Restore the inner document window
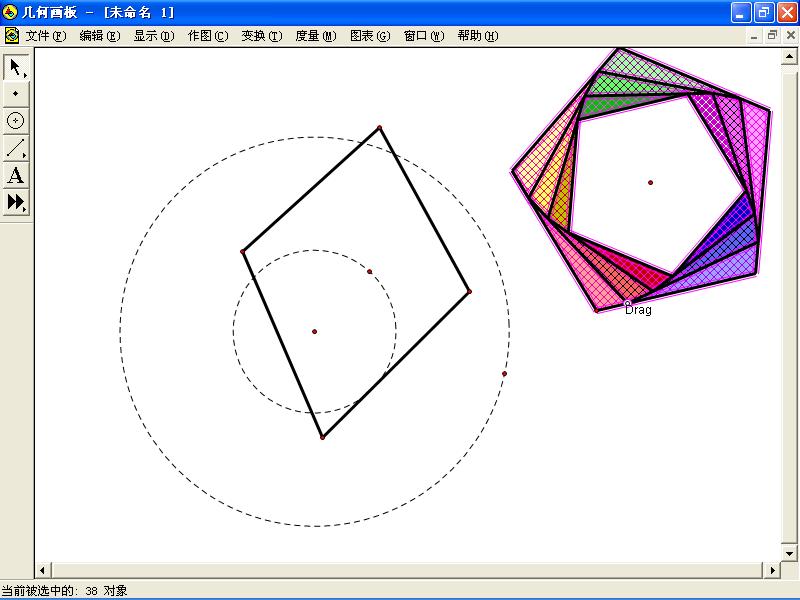 point(772,36)
